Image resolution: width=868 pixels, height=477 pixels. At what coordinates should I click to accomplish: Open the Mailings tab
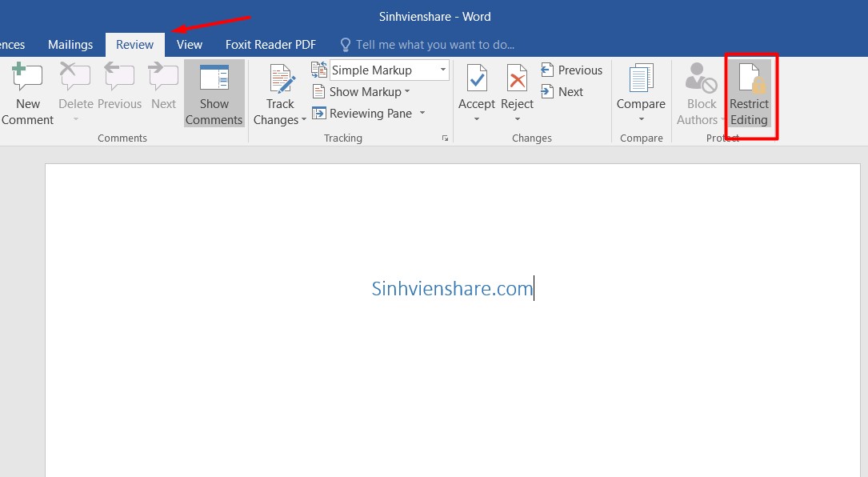click(x=70, y=45)
